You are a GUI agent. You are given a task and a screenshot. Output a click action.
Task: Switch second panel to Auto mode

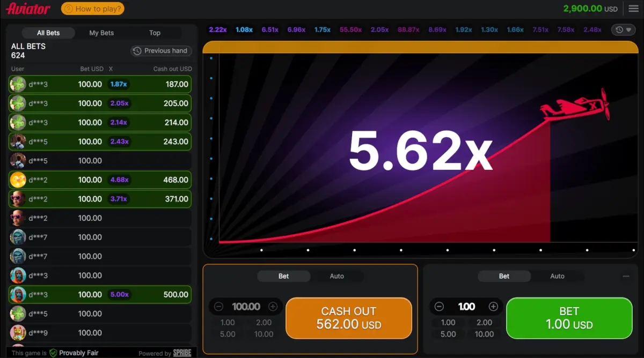click(x=557, y=276)
